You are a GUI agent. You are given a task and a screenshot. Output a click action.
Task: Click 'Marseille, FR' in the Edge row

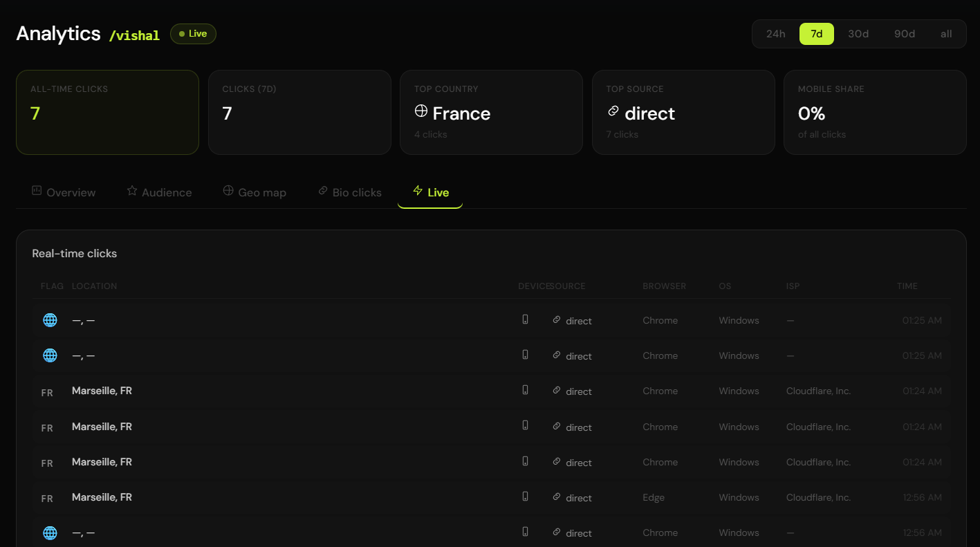tap(102, 497)
